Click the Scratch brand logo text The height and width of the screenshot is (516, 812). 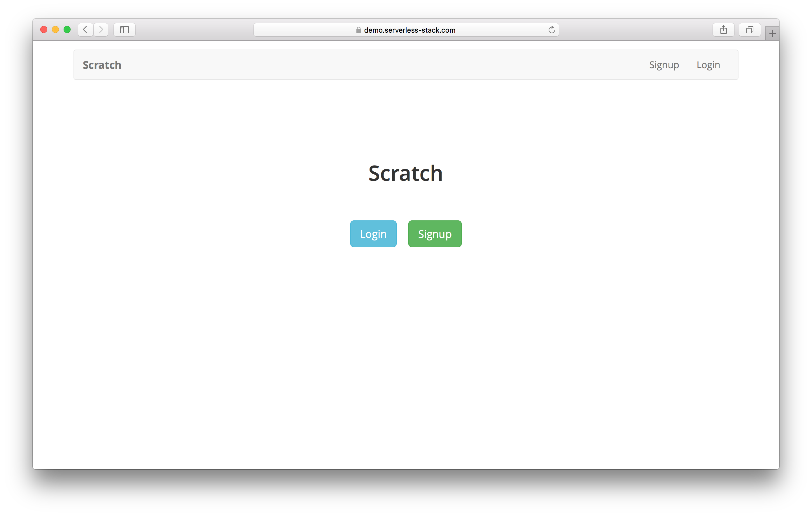[x=102, y=65]
